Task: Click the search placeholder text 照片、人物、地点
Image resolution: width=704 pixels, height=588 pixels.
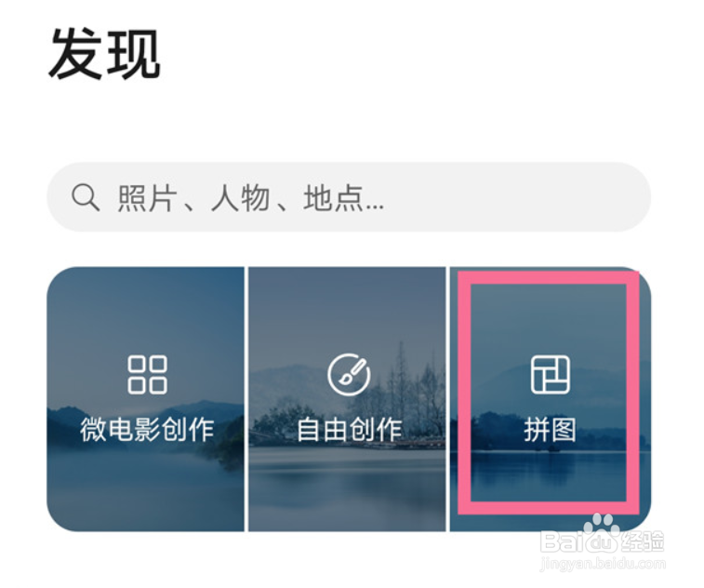Action: tap(250, 197)
